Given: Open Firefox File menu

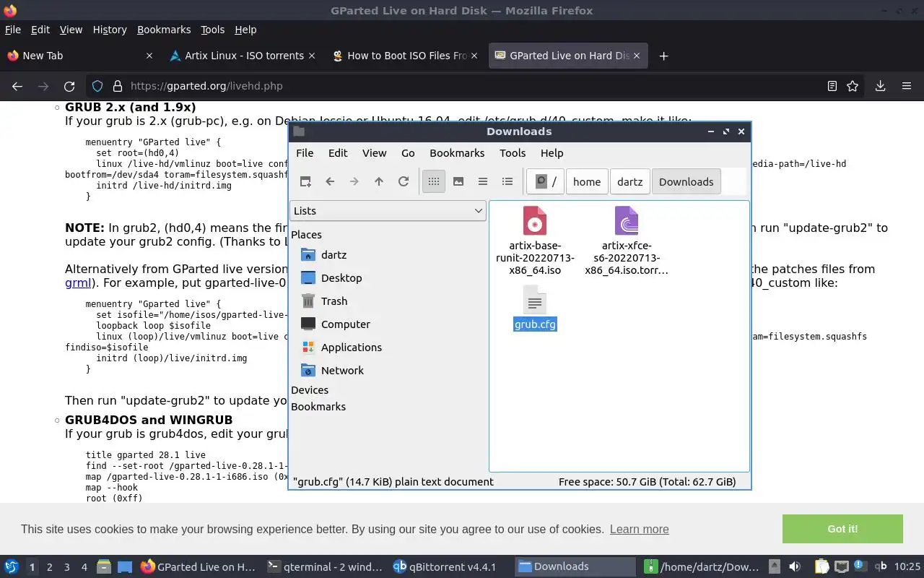Looking at the screenshot, I should click(13, 30).
